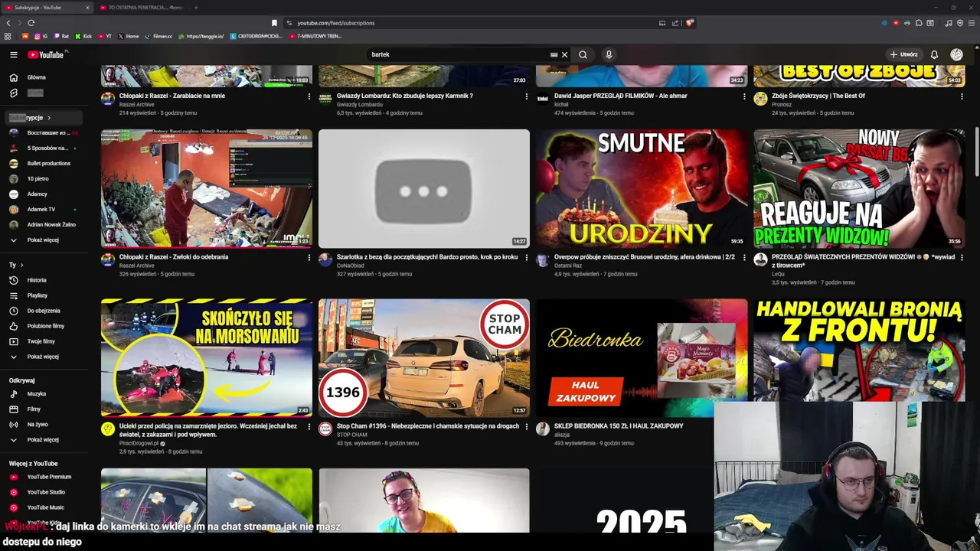Open the Subskrypcje section header
The width and height of the screenshot is (980, 551).
[x=44, y=118]
